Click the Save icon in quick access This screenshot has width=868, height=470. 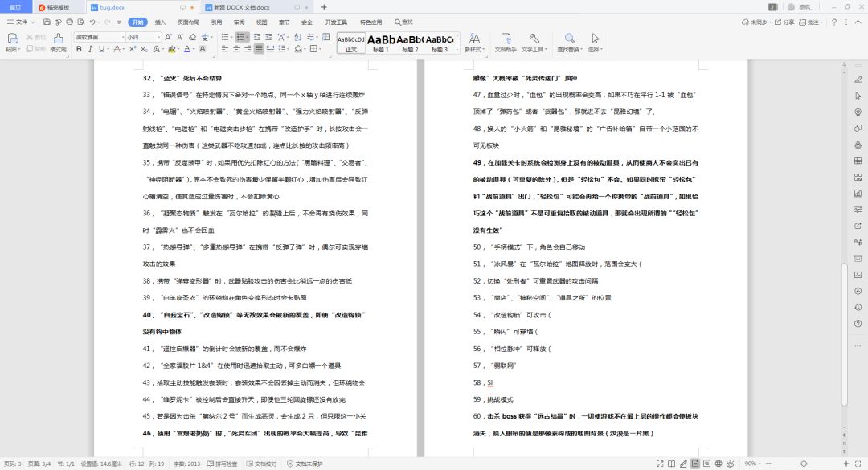[47, 22]
